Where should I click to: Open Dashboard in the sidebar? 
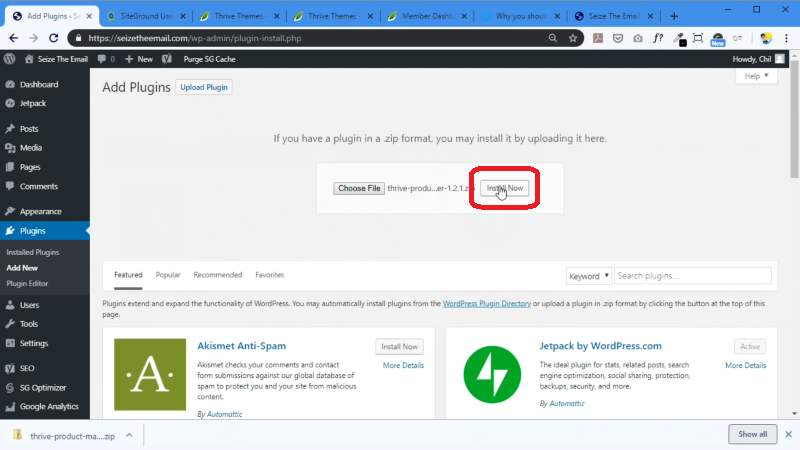click(39, 85)
